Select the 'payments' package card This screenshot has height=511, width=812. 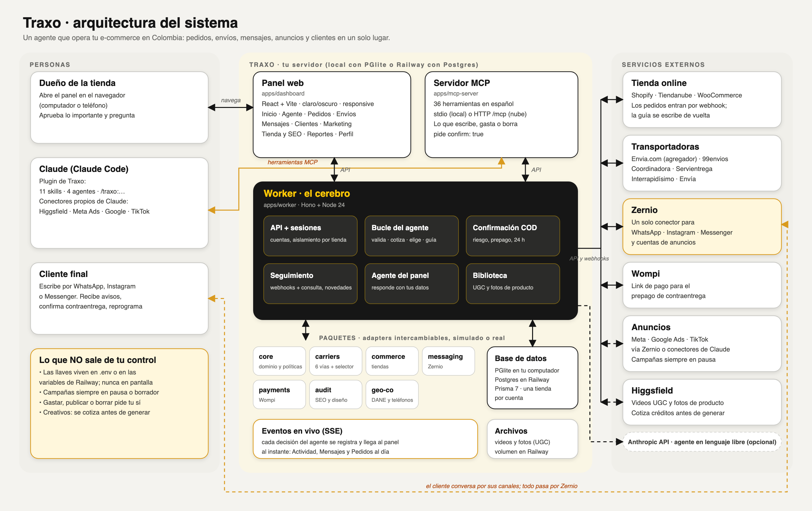279,394
